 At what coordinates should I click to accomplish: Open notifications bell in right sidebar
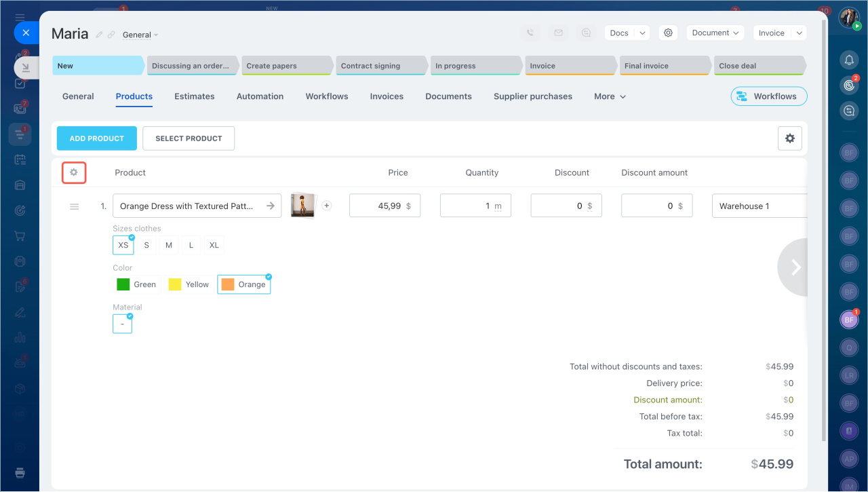[848, 60]
